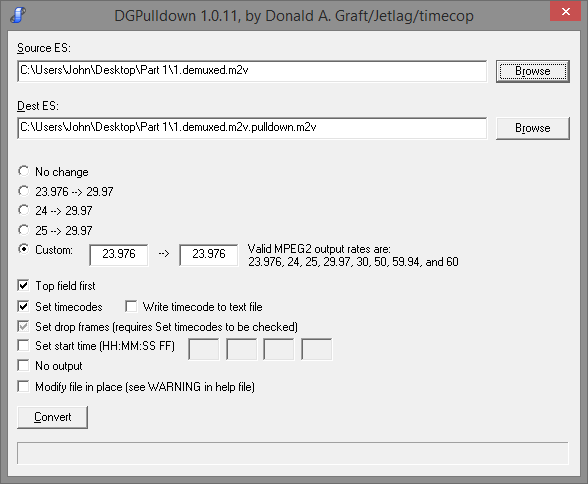
Task: Click the Custom source rate field
Action: click(118, 255)
